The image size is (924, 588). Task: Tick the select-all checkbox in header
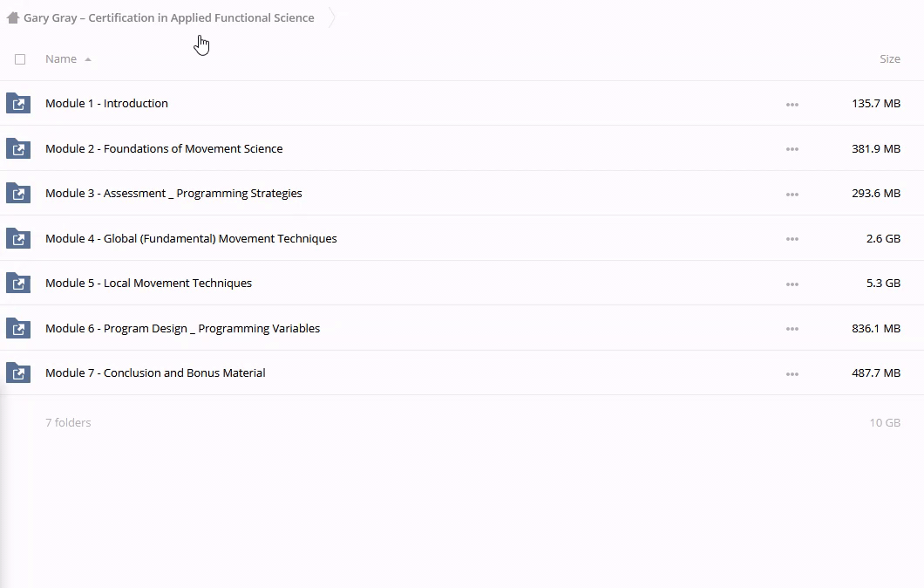[20, 59]
